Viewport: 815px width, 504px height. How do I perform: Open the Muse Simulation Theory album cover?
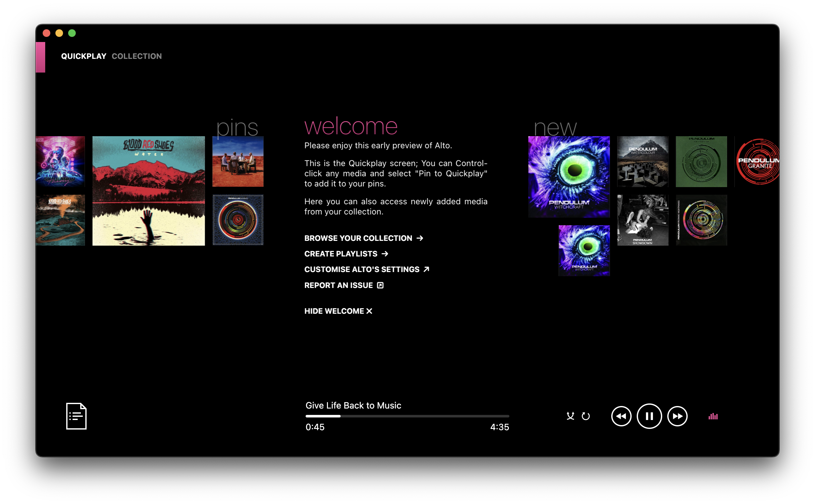pyautogui.click(x=60, y=161)
